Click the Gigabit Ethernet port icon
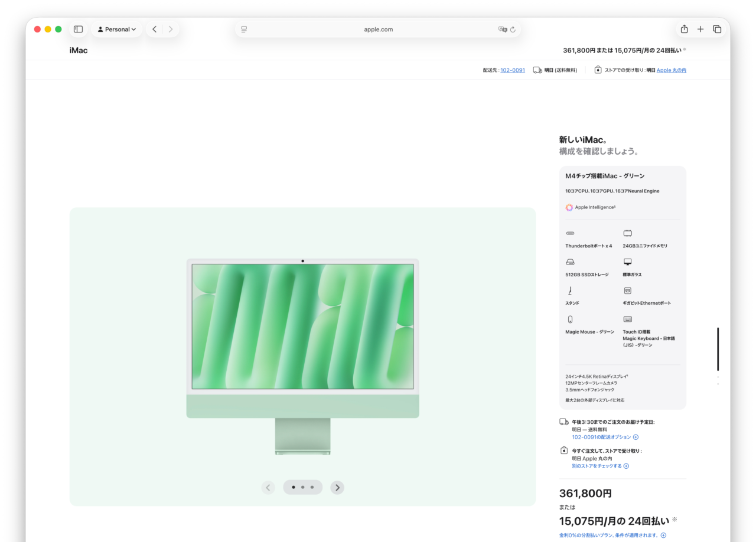 click(x=627, y=290)
